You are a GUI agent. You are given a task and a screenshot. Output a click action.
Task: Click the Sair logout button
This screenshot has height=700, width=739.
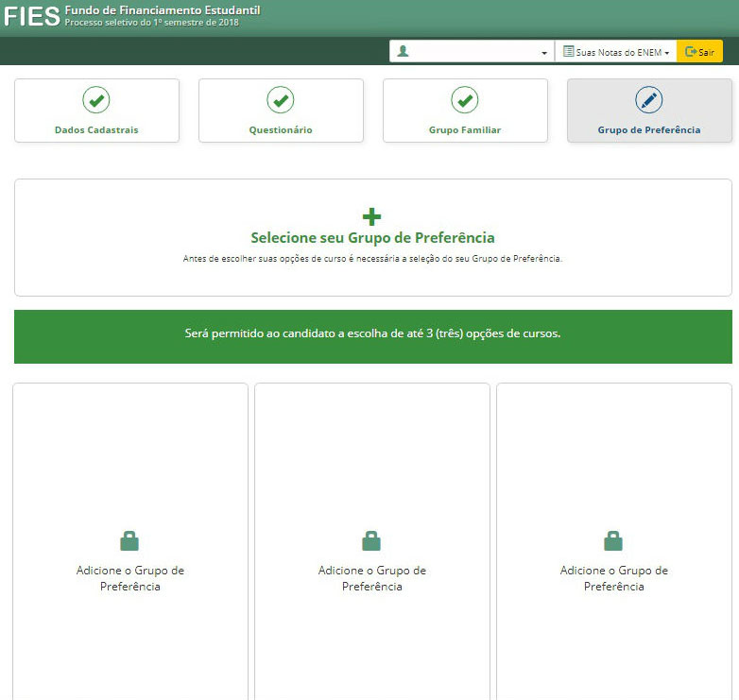(x=699, y=51)
